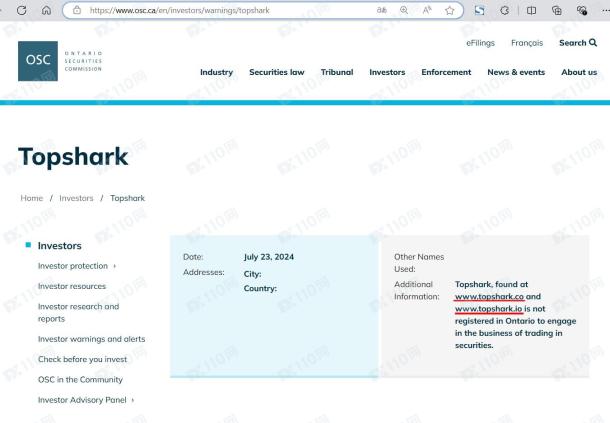The height and width of the screenshot is (423, 610).
Task: Click the www.topshark.io link
Action: (x=488, y=309)
